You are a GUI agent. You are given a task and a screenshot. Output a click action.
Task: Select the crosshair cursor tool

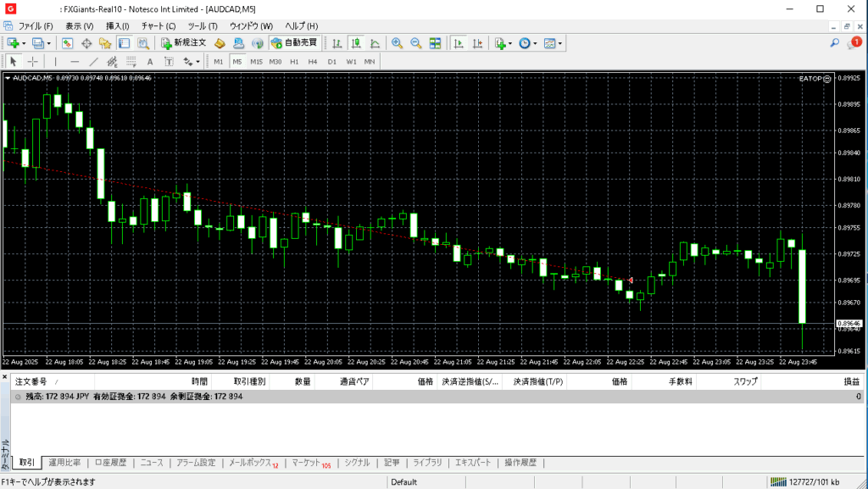(33, 62)
